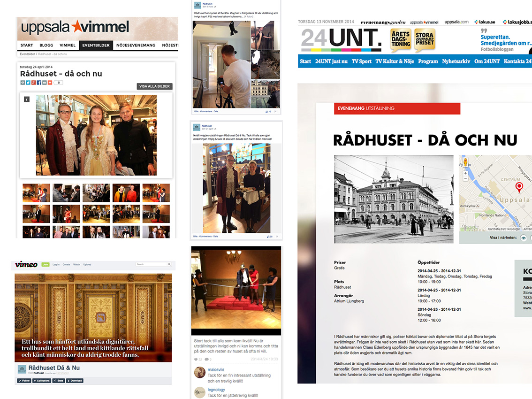532x399 pixels.
Task: Click comment bubble icon under Instagram post
Action: (206, 359)
